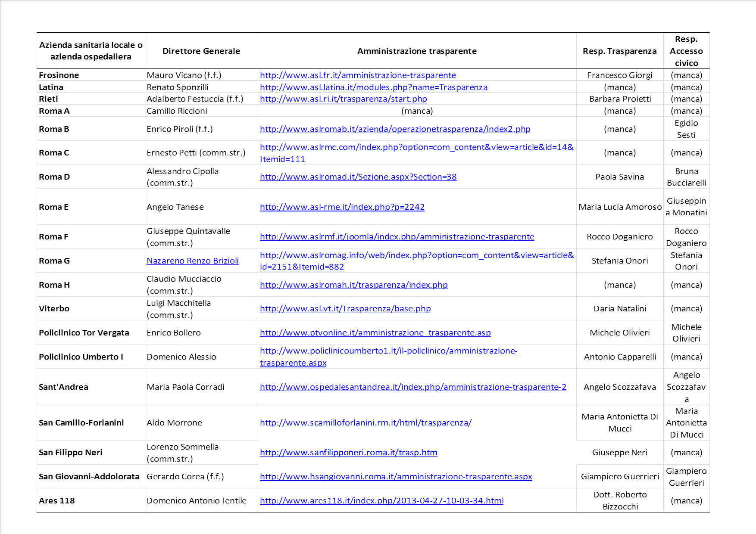Select the 'Antonio Capparelli' cell

pyautogui.click(x=620, y=357)
